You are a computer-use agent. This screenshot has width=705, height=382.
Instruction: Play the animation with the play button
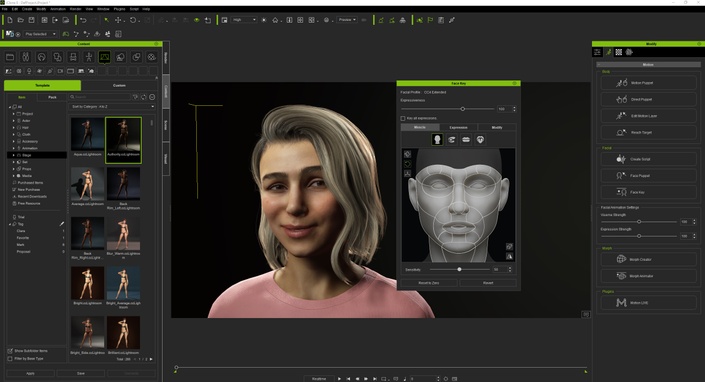point(339,378)
